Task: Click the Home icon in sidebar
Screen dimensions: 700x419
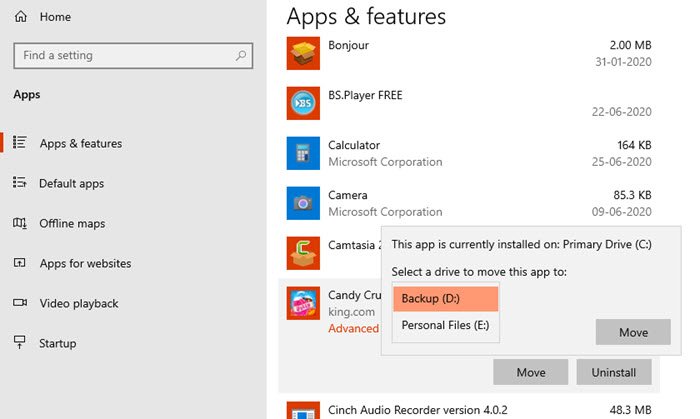Action: (20, 16)
